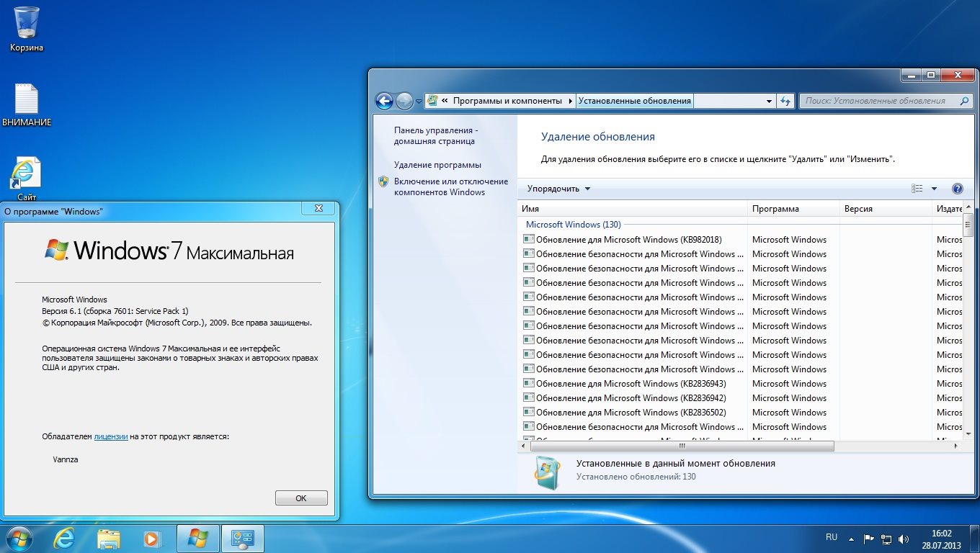Switch to the Control Panel taskbar button

coord(242,539)
